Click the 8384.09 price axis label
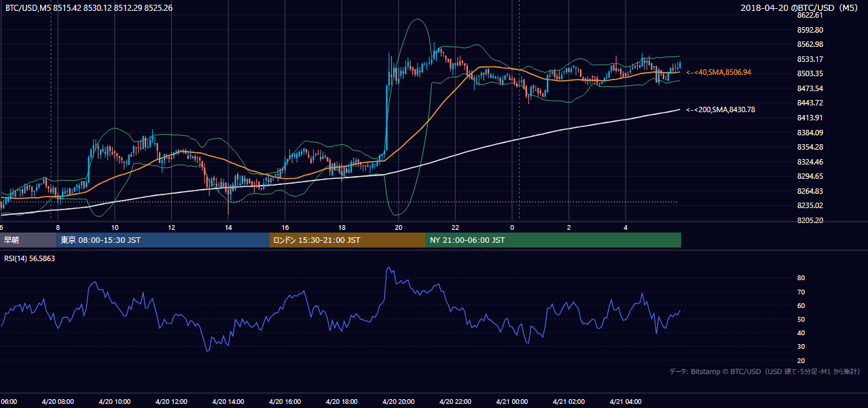Image resolution: width=868 pixels, height=408 pixels. coord(810,133)
